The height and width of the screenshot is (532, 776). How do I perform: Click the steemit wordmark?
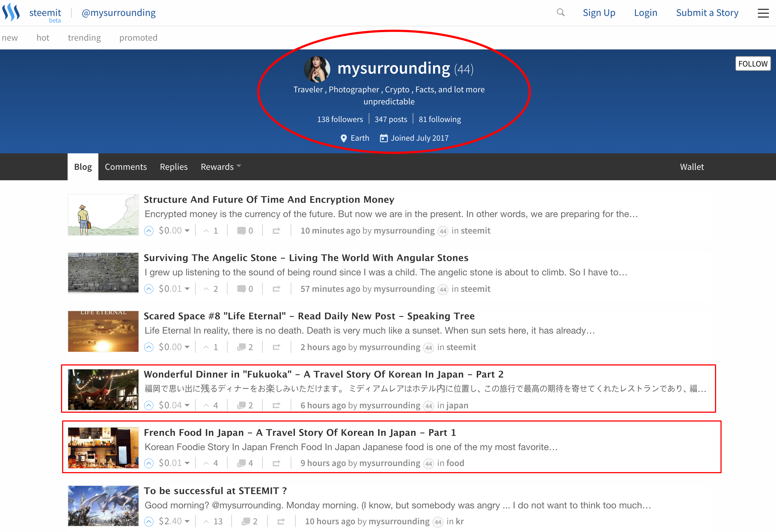click(x=45, y=13)
